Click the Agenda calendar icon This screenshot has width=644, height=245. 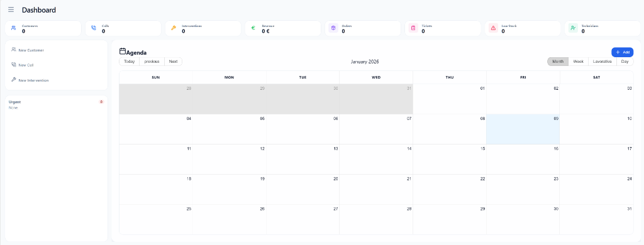click(x=123, y=52)
